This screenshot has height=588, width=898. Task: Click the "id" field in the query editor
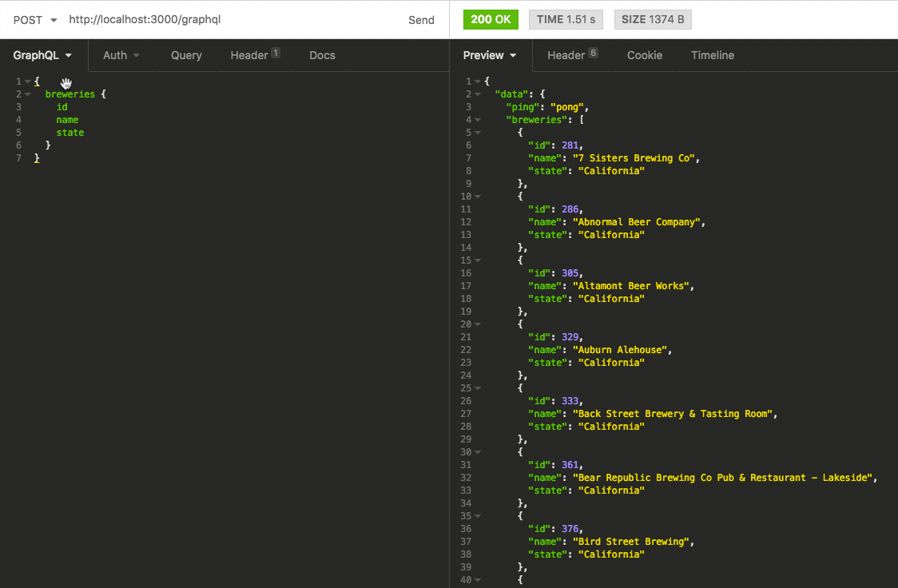(62, 107)
